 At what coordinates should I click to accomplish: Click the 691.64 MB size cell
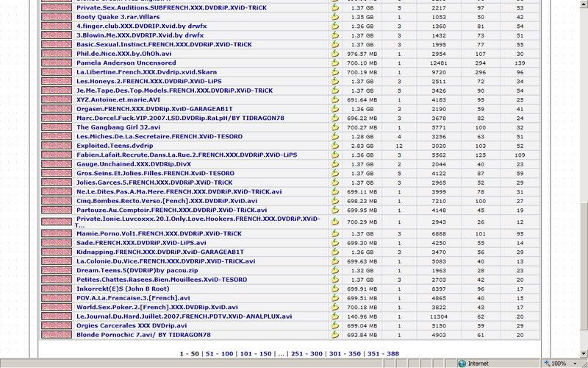362,99
